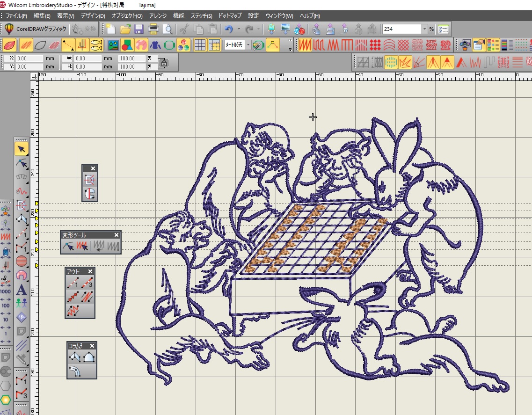Save the design with the floppy disk icon
The height and width of the screenshot is (415, 532).
[139, 29]
